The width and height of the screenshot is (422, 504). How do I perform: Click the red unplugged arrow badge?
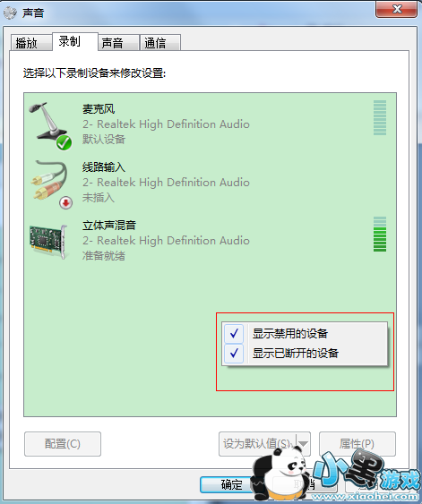[66, 202]
